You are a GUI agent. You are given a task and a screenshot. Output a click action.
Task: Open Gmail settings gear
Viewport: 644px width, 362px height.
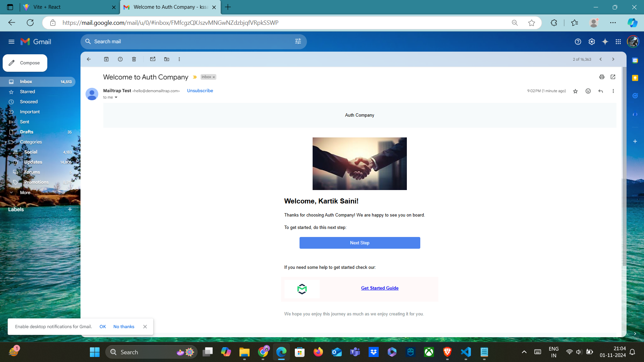592,42
